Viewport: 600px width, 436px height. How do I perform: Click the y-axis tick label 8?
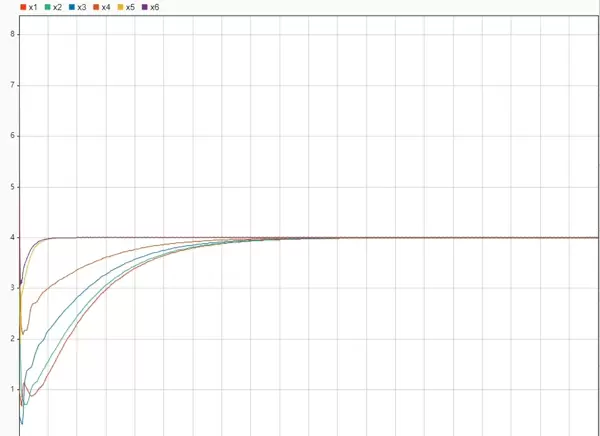point(13,34)
